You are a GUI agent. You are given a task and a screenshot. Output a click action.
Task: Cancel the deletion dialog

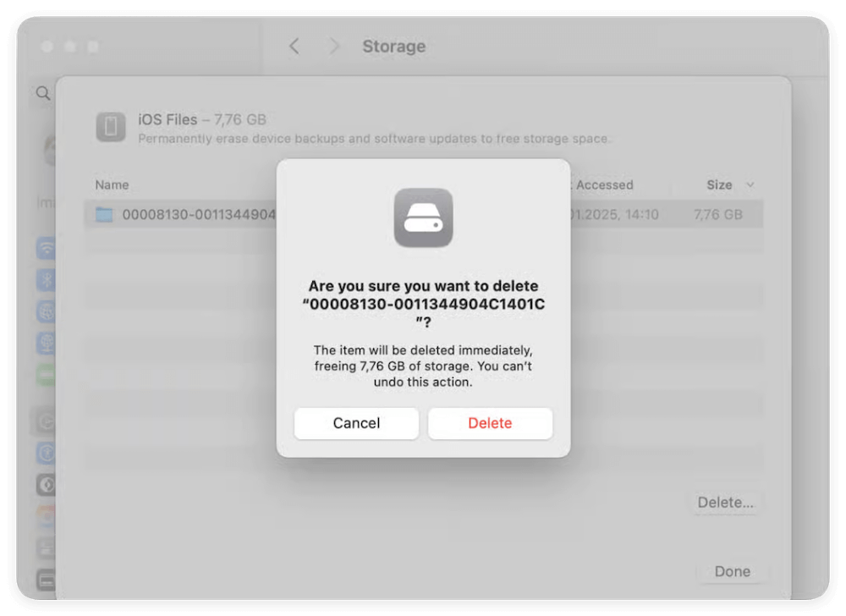pos(356,423)
